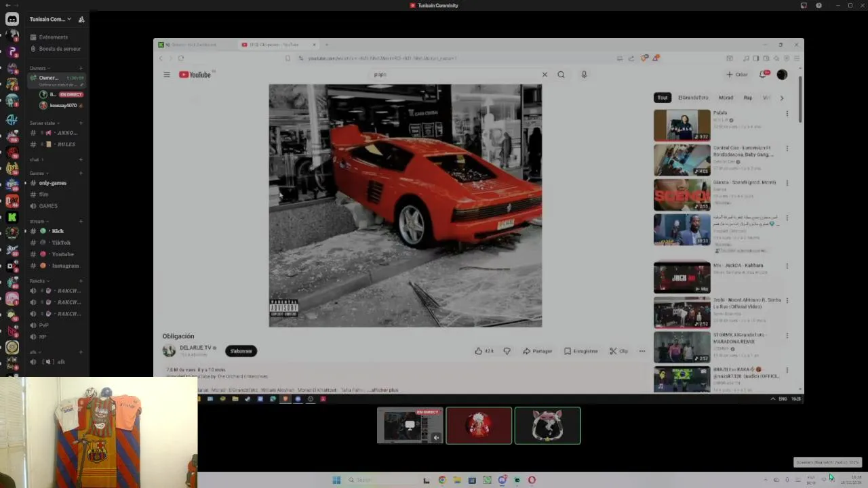Viewport: 868px width, 488px height.
Task: Open Discord Help icon in title bar
Action: [x=818, y=5]
